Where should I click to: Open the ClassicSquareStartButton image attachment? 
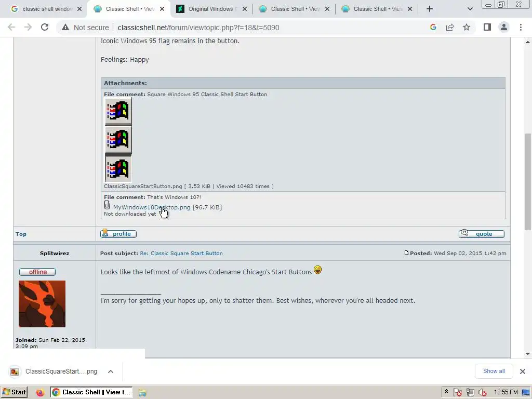[x=118, y=140]
